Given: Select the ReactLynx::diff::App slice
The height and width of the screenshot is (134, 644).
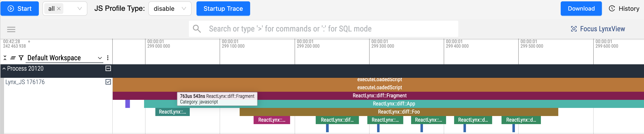Looking at the screenshot, I should 394,104.
